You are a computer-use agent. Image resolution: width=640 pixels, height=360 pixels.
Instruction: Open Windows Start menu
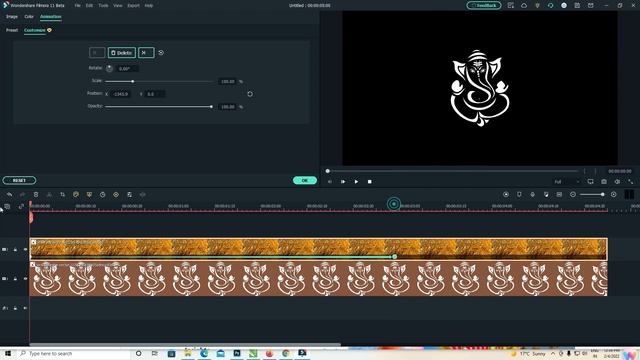tap(7, 353)
